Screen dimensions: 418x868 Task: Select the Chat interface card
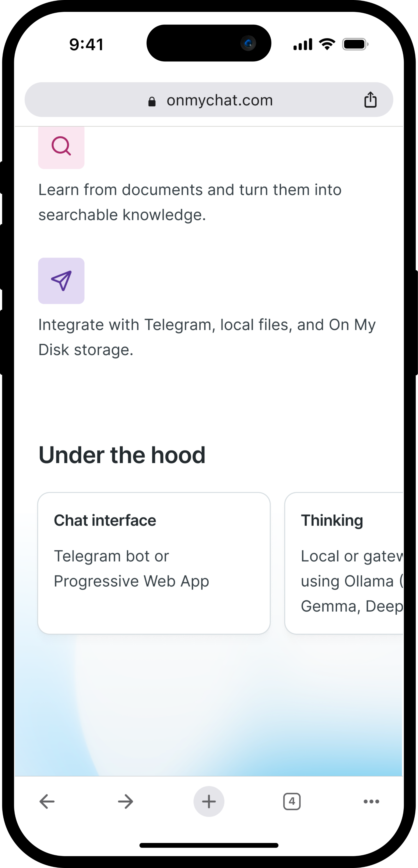[154, 563]
